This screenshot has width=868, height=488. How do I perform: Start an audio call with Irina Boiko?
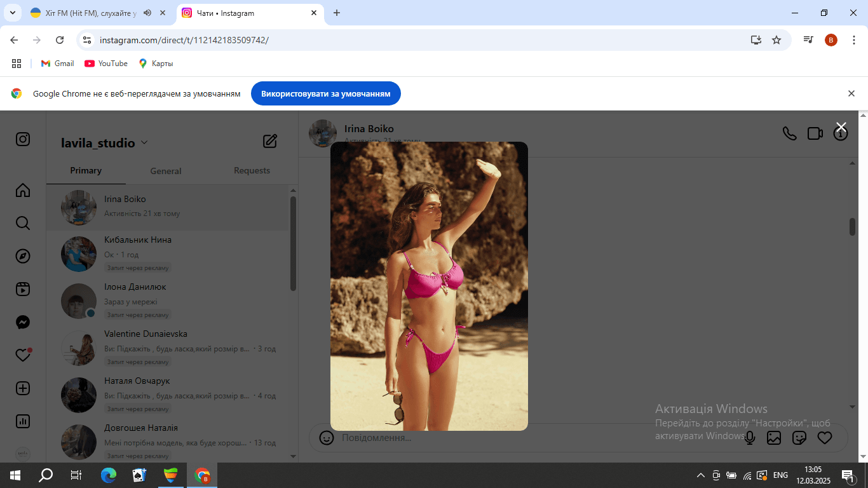pos(789,133)
